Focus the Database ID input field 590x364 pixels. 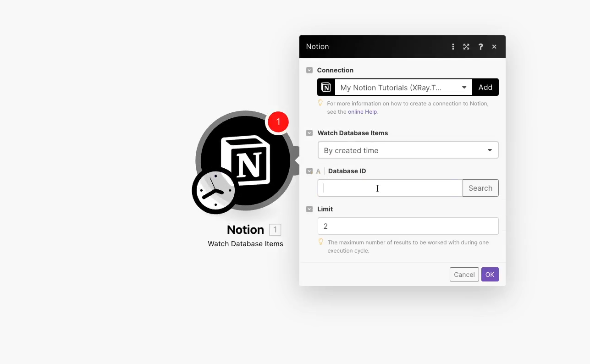[x=390, y=188]
